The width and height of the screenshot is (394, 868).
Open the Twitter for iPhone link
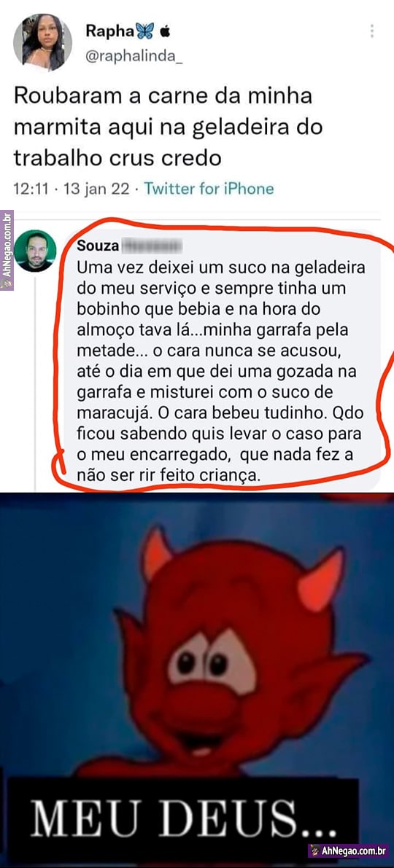pyautogui.click(x=209, y=189)
